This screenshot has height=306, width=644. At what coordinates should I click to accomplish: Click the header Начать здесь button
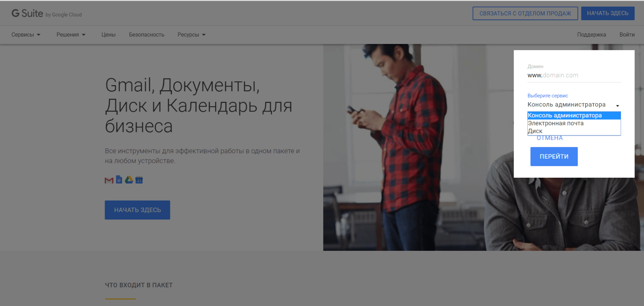608,13
